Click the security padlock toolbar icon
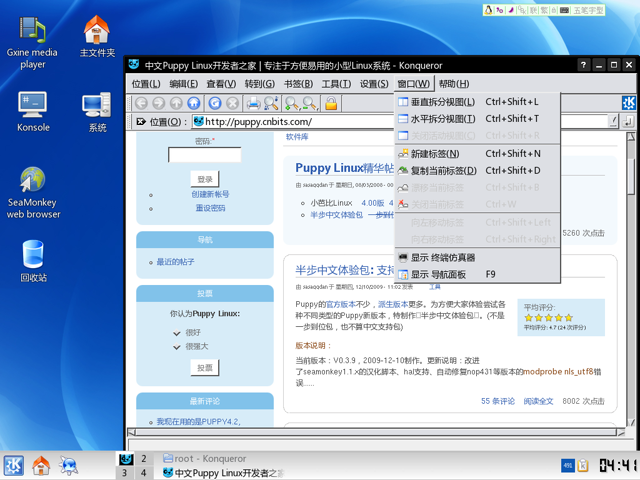Image resolution: width=640 pixels, height=480 pixels. pyautogui.click(x=331, y=103)
